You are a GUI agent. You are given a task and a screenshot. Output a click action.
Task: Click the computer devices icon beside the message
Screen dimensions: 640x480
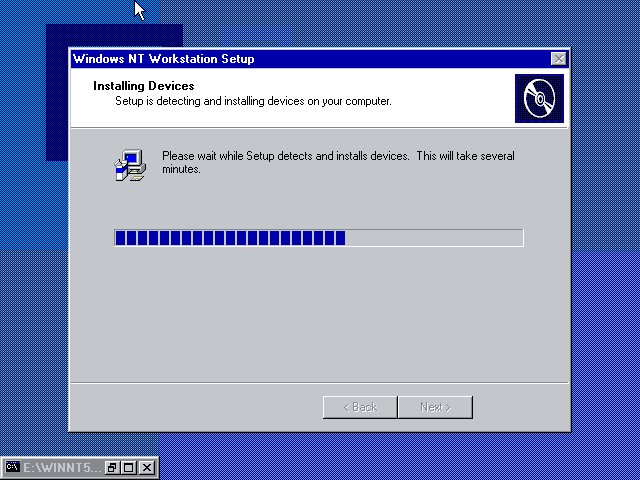click(x=130, y=165)
